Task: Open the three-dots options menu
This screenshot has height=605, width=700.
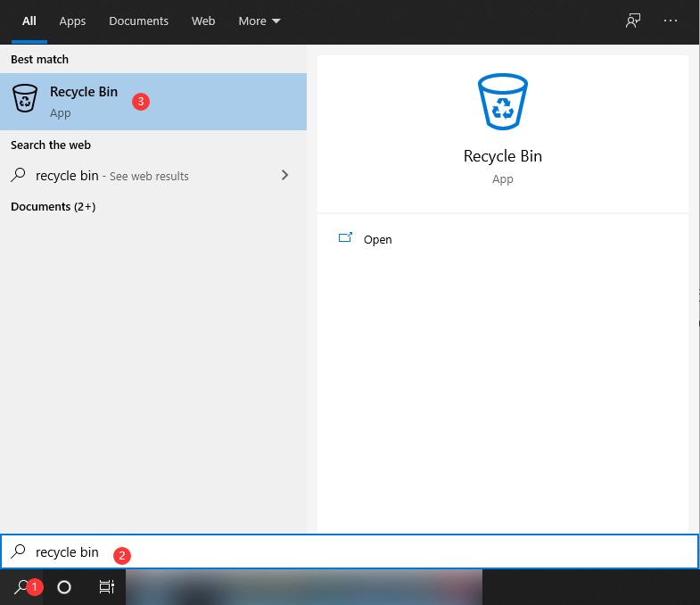Action: point(670,21)
